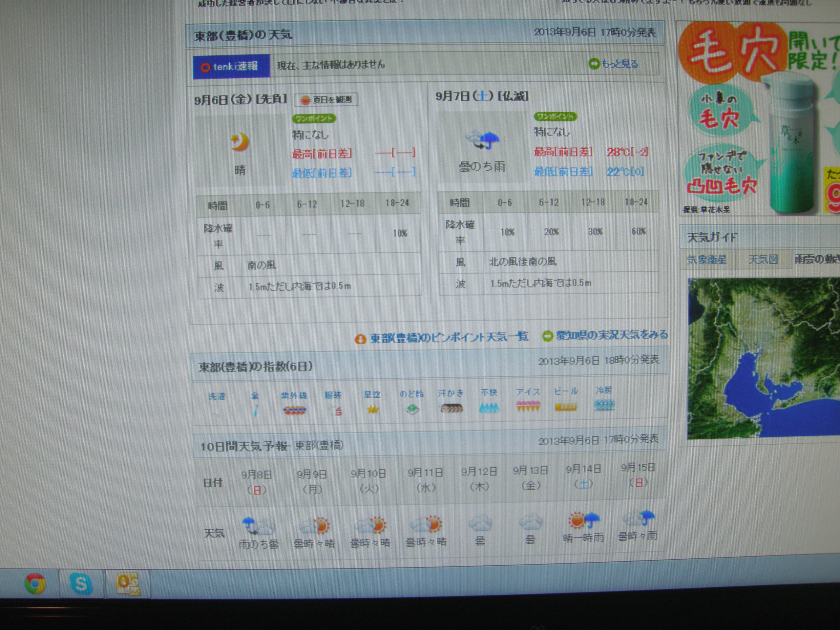The height and width of the screenshot is (630, 840).
Task: Click the orange down-arrow before ピンポイント天気一覧
Action: (360, 339)
